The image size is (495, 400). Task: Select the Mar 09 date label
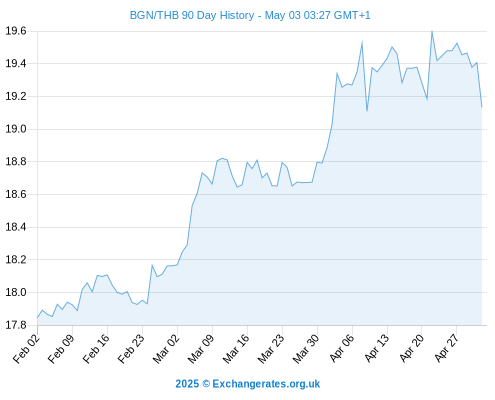[201, 348]
